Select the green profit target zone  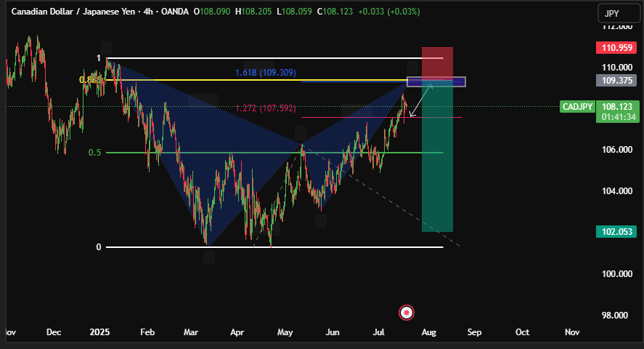coord(437,174)
